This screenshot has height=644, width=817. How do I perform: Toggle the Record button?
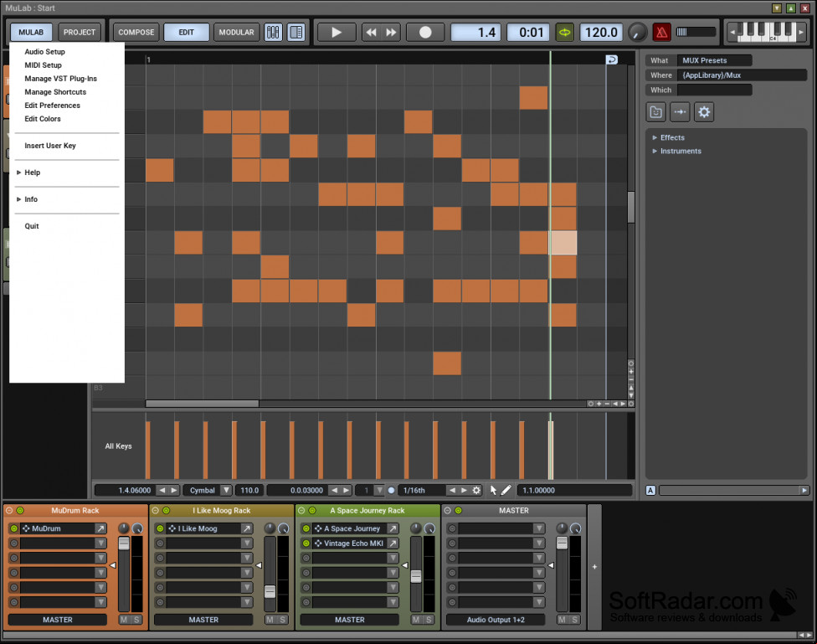[425, 33]
